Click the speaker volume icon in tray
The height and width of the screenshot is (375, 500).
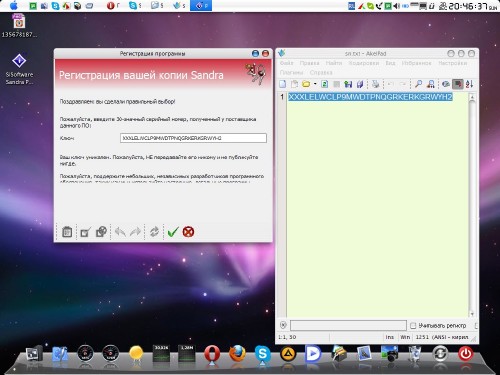click(x=396, y=6)
